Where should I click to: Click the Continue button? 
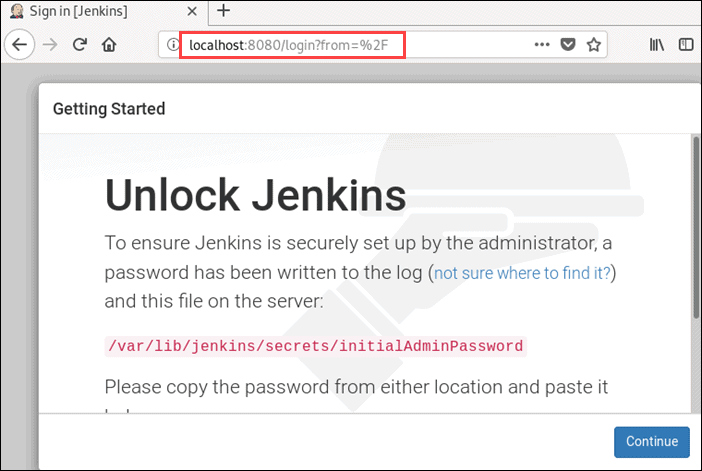(x=651, y=442)
